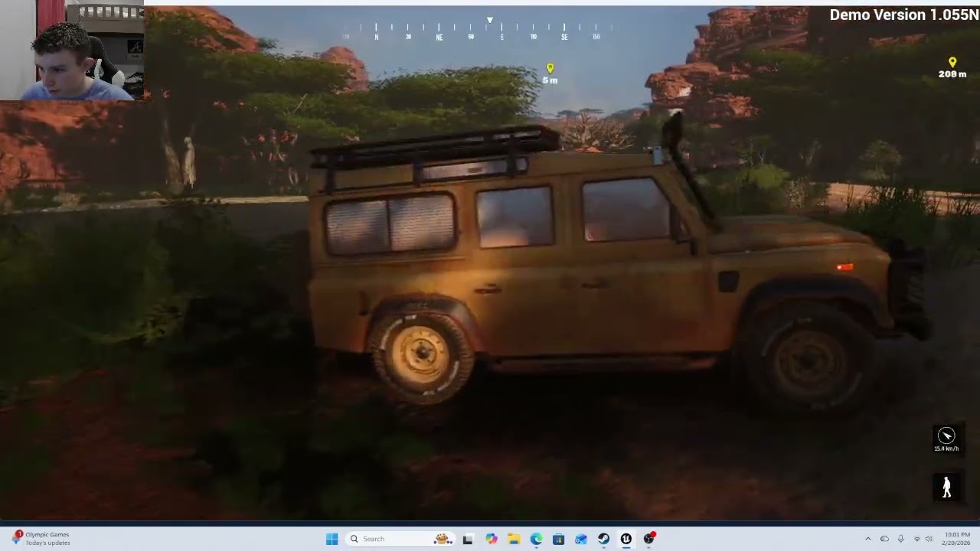Open the Olympic Games news widget
Image resolution: width=980 pixels, height=551 pixels.
tap(41, 539)
